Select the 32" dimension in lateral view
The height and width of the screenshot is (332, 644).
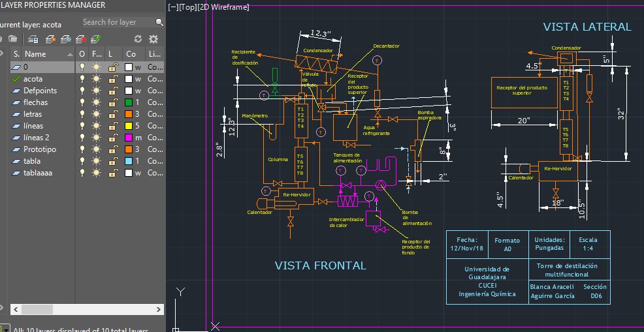coord(620,115)
